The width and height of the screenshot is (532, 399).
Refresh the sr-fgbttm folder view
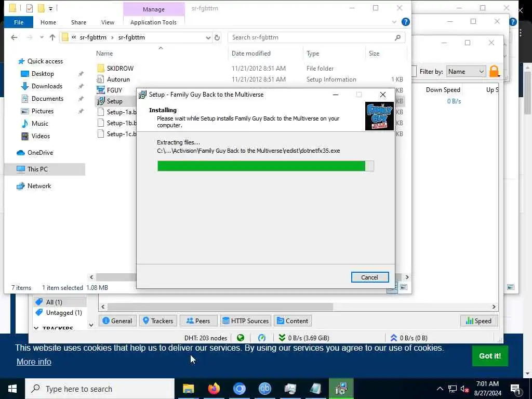217,37
